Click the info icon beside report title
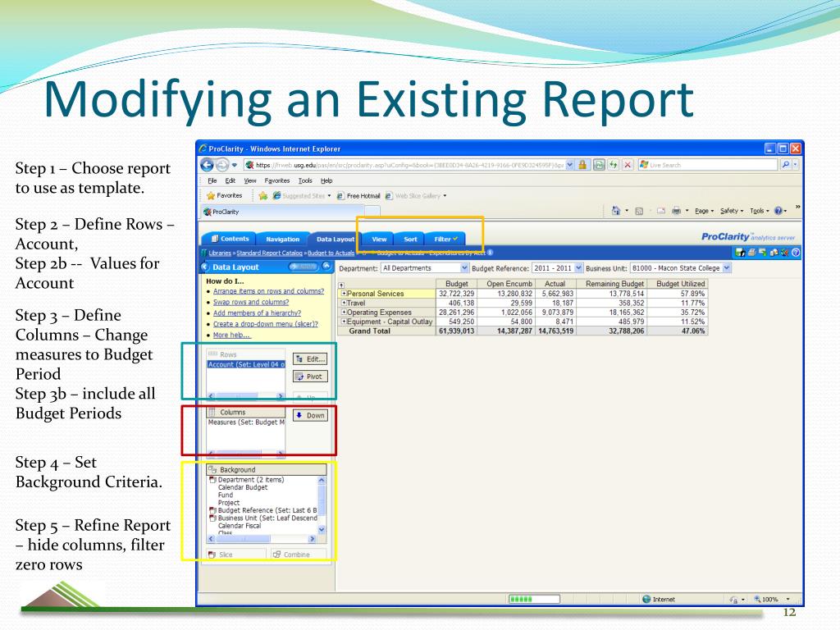 coord(491,253)
